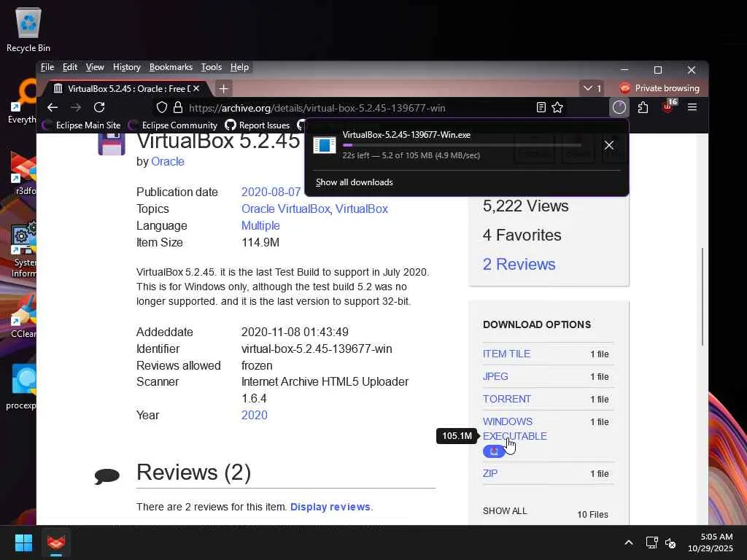Open the Bookmarks menu
This screenshot has width=747, height=560.
click(x=171, y=67)
